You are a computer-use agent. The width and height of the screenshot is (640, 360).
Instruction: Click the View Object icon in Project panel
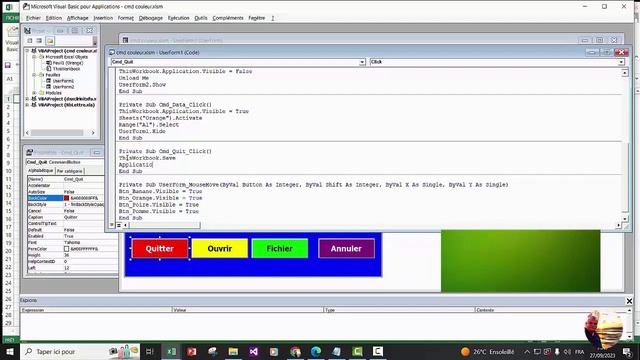[x=39, y=41]
